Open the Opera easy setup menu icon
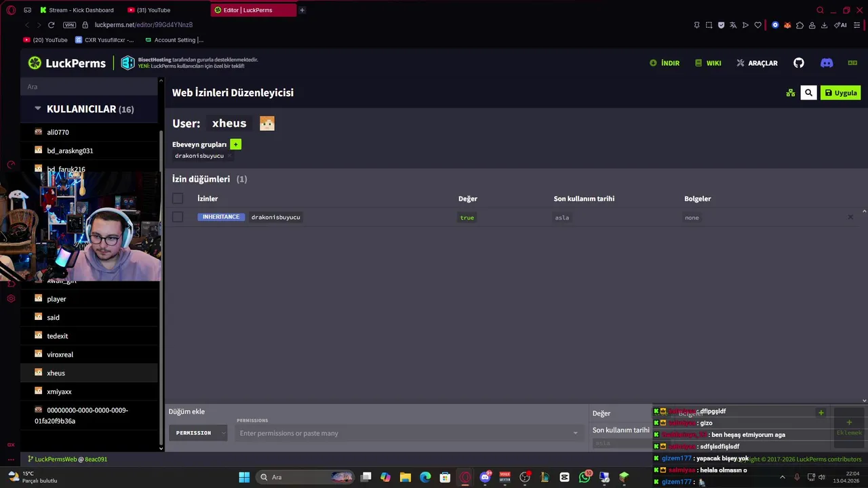This screenshot has width=868, height=488. 858,25
